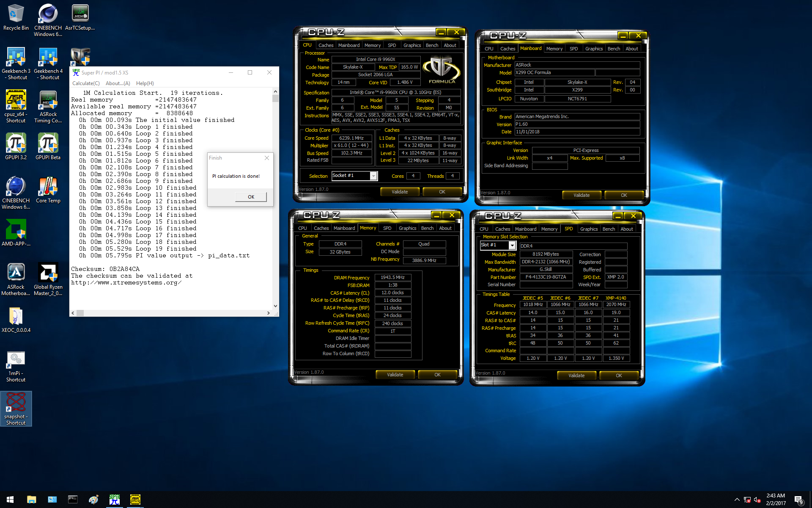Open About menu in Super PI
This screenshot has height=508, width=812.
click(x=118, y=83)
